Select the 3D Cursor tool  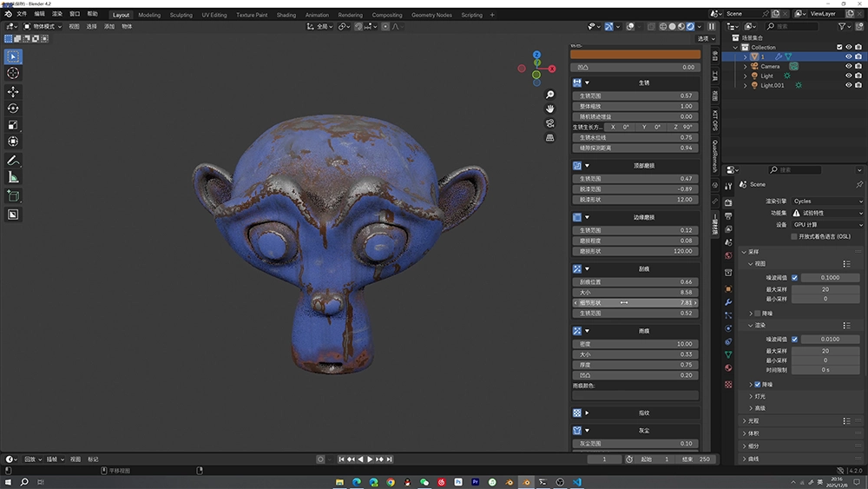click(x=13, y=73)
